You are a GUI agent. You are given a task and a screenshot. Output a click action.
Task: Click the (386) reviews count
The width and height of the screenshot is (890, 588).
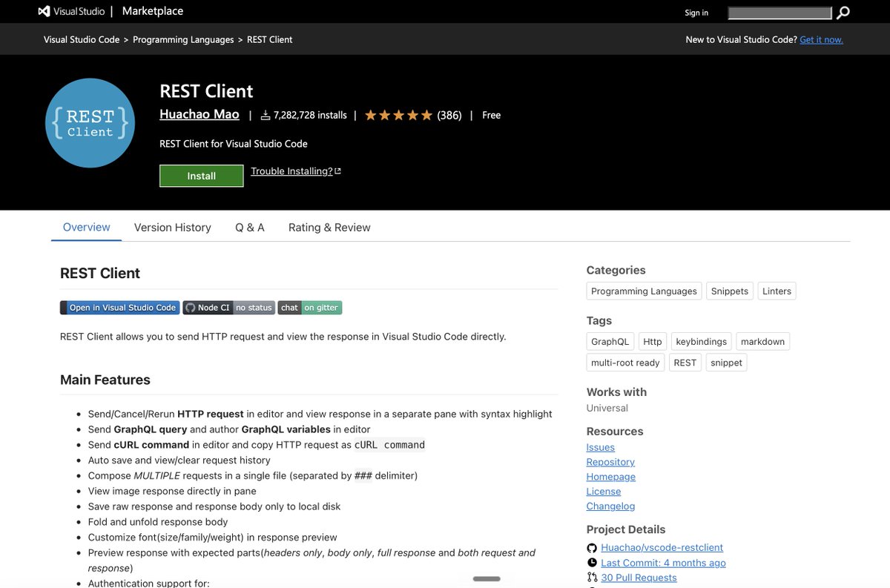(x=449, y=115)
